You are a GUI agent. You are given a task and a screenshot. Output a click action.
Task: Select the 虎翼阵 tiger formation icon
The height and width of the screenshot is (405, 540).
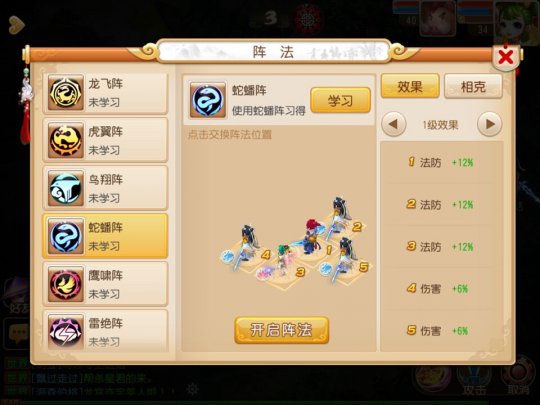tap(66, 140)
